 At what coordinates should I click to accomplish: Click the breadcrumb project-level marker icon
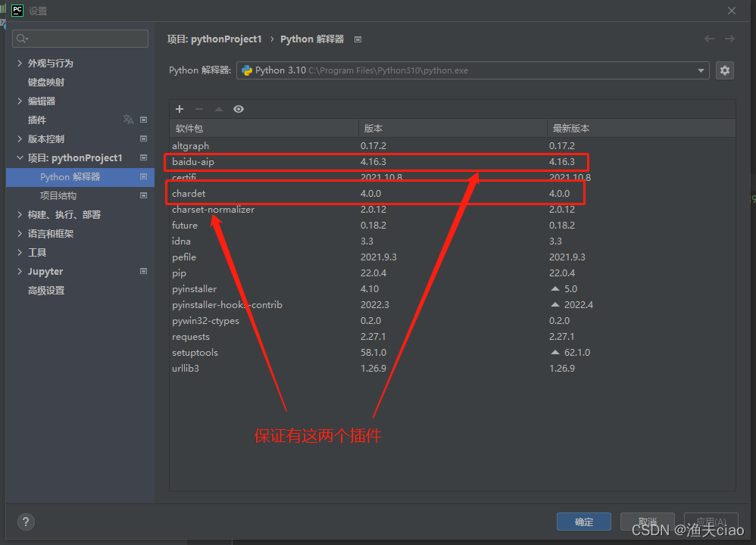[358, 39]
